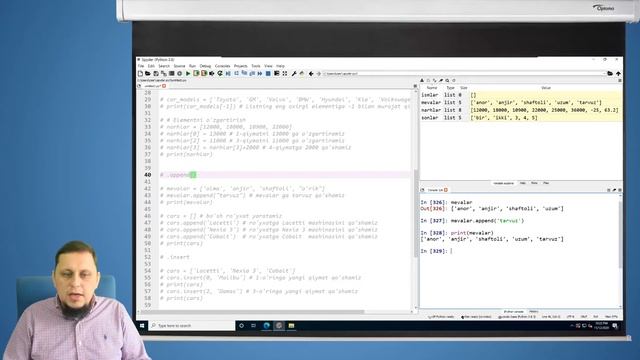Switch to the Help pane tab

[x=522, y=183]
